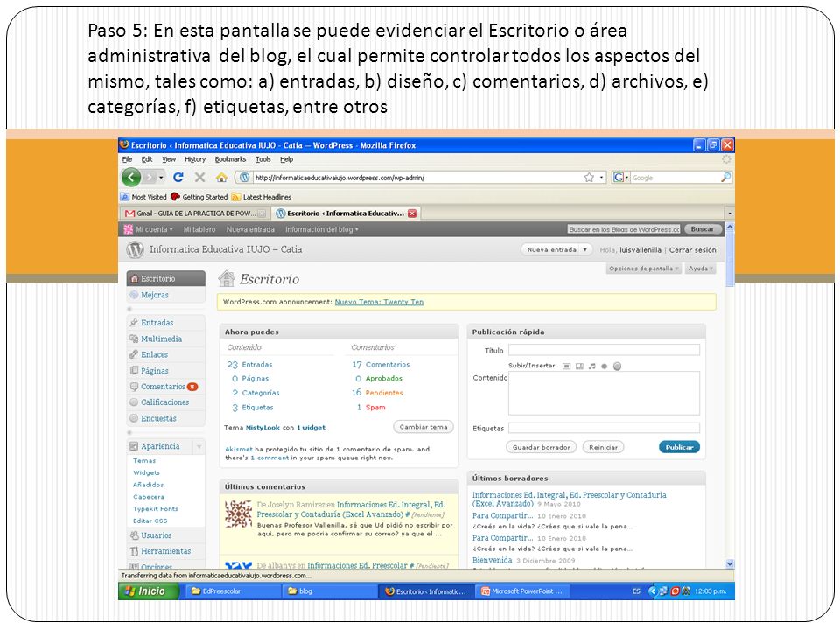
Task: Open Escritorio in the WordPress sidebar
Action: tap(166, 278)
